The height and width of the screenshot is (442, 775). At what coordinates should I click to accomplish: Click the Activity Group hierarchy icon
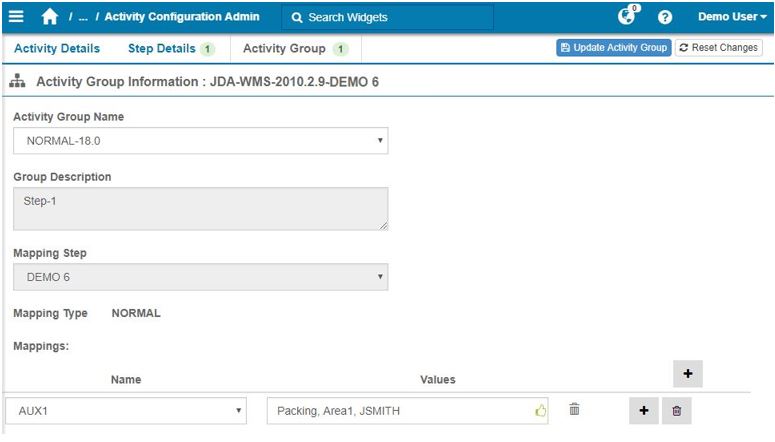pyautogui.click(x=17, y=81)
